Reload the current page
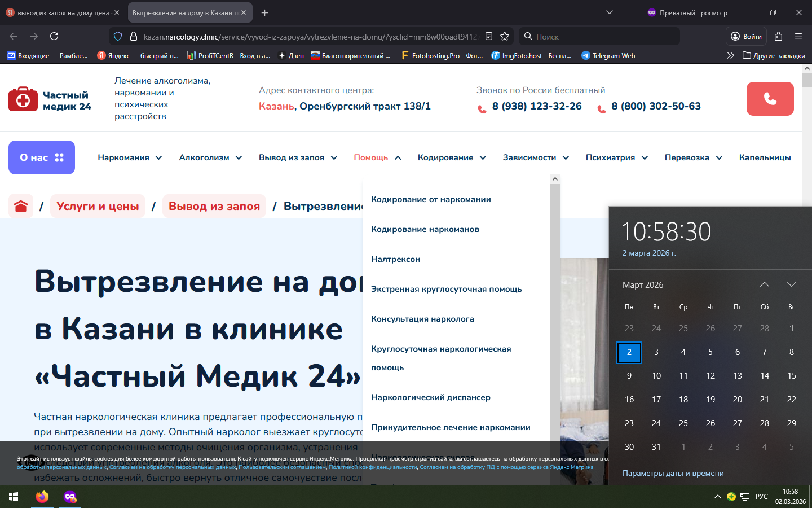The height and width of the screenshot is (508, 812). [54, 36]
